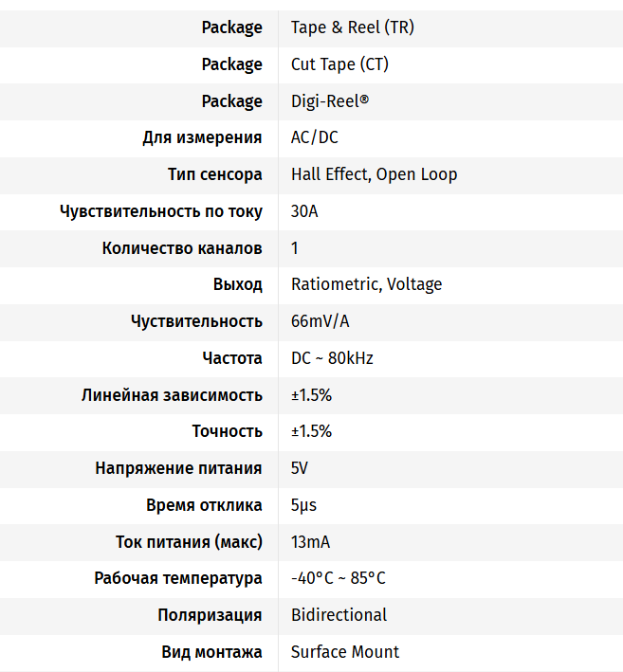Click the 'DC ~ 80kHz' frequency value

tap(332, 358)
